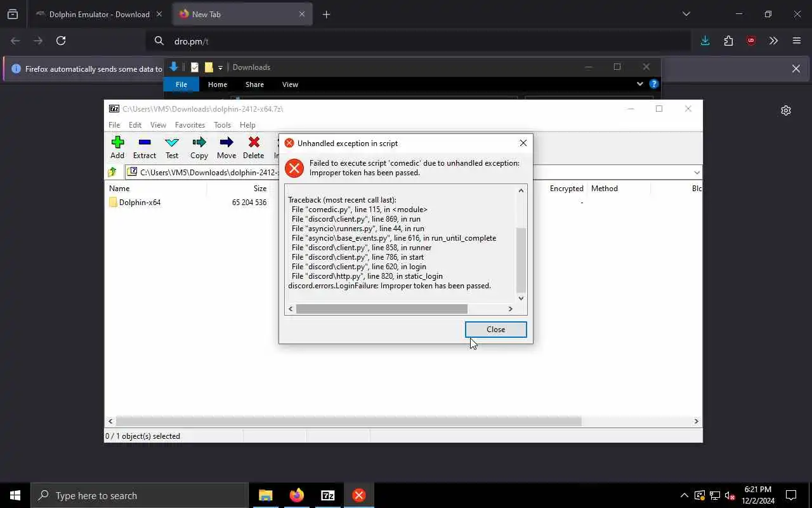Expand the Explorer ribbon chevron

(639, 84)
